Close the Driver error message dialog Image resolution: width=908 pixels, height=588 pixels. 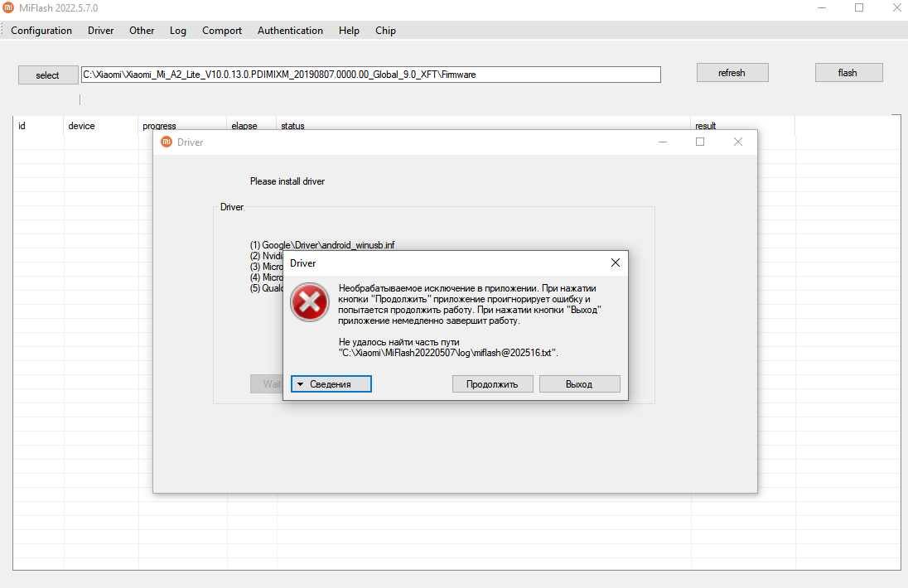(615, 263)
